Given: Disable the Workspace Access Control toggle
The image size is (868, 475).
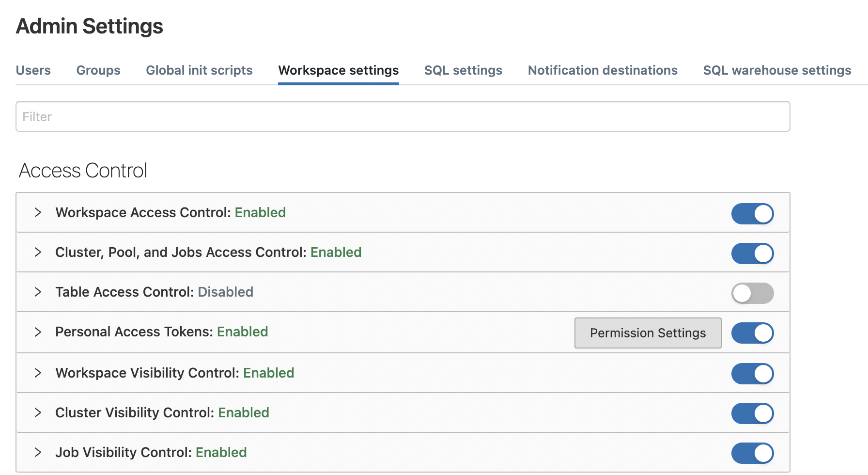Looking at the screenshot, I should (752, 214).
